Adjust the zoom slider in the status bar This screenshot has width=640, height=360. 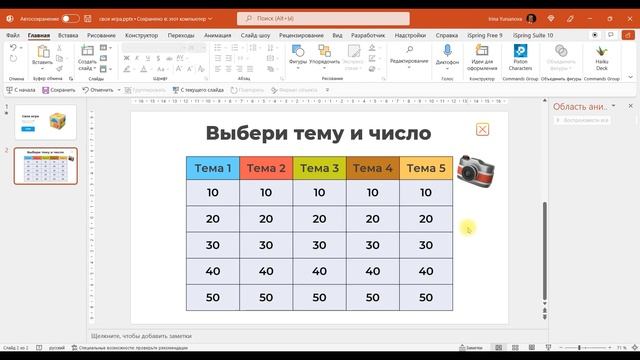585,348
